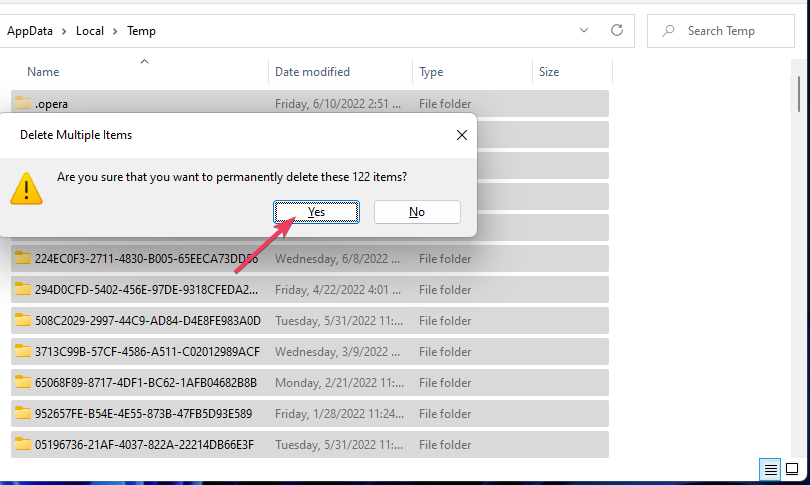Click date Friday, 1/28/2022 11:24 cell
Viewport: 810px width, 485px height.
339,414
